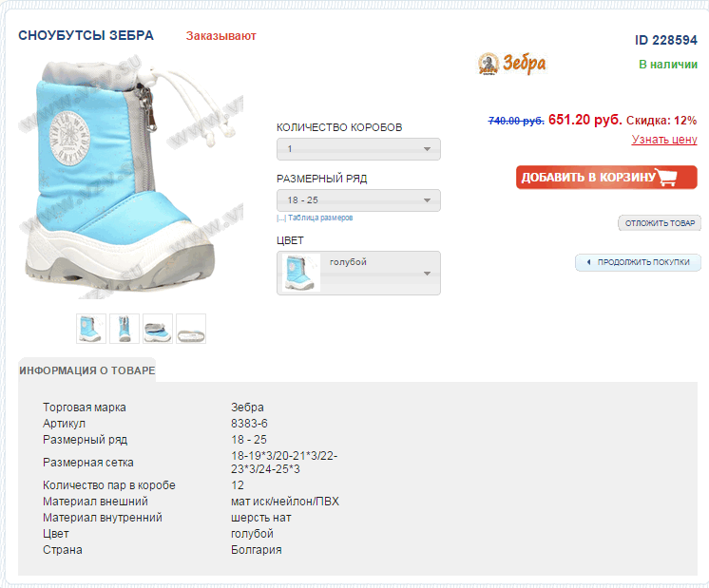Click the Сноубутсы Зебра product title
This screenshot has width=709, height=588.
[x=86, y=35]
